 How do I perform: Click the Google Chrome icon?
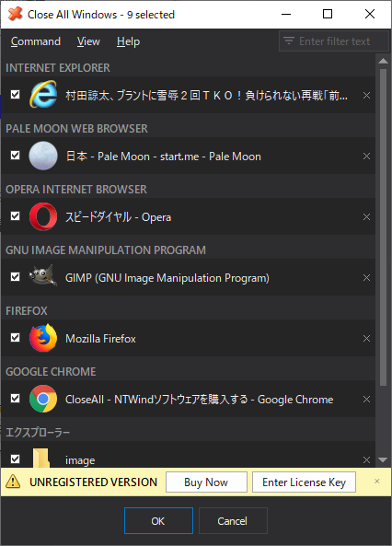pos(43,399)
